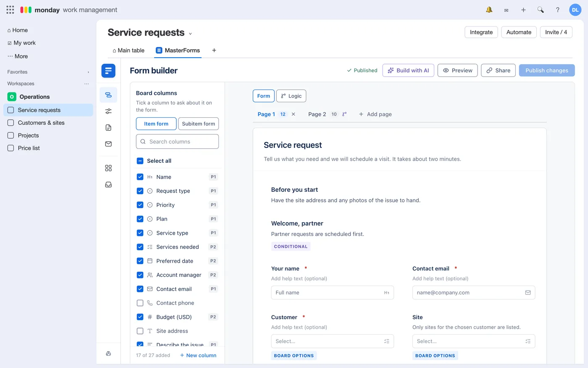Untick the Budget (USD) column checkbox
The image size is (588, 368).
point(140,317)
